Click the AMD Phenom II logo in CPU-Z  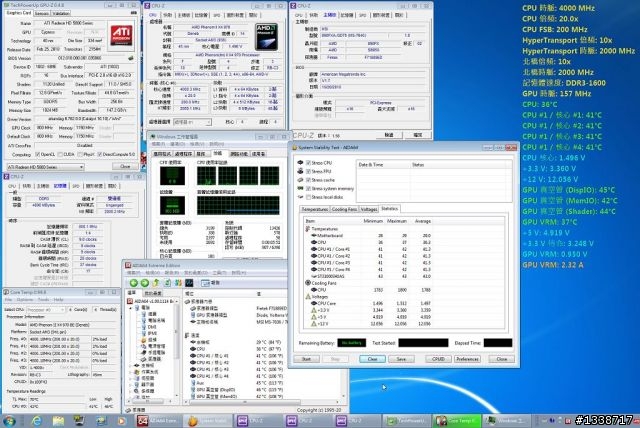click(266, 37)
